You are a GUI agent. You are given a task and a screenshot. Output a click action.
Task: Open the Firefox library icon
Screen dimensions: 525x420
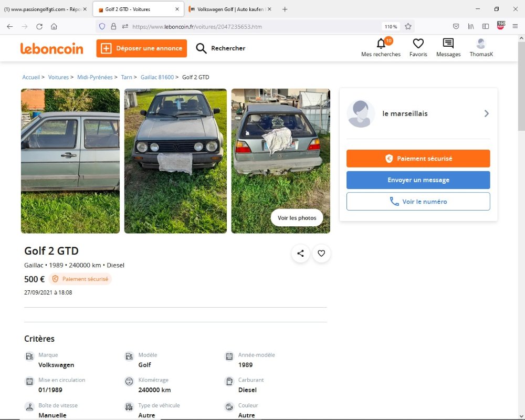point(471,26)
